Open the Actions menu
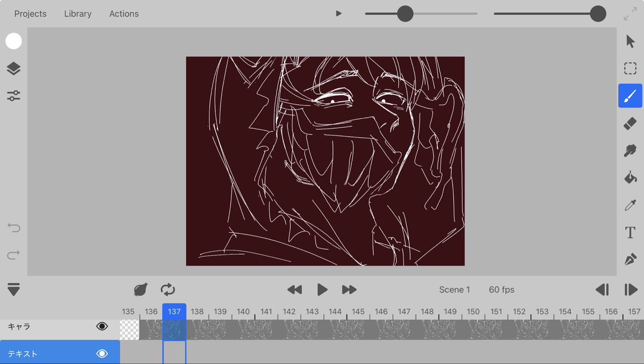Image resolution: width=644 pixels, height=364 pixels. point(124,13)
